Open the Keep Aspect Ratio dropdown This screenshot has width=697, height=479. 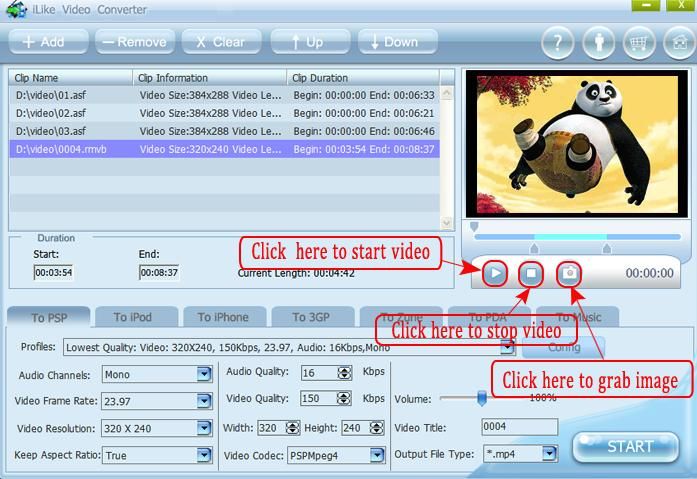click(204, 455)
